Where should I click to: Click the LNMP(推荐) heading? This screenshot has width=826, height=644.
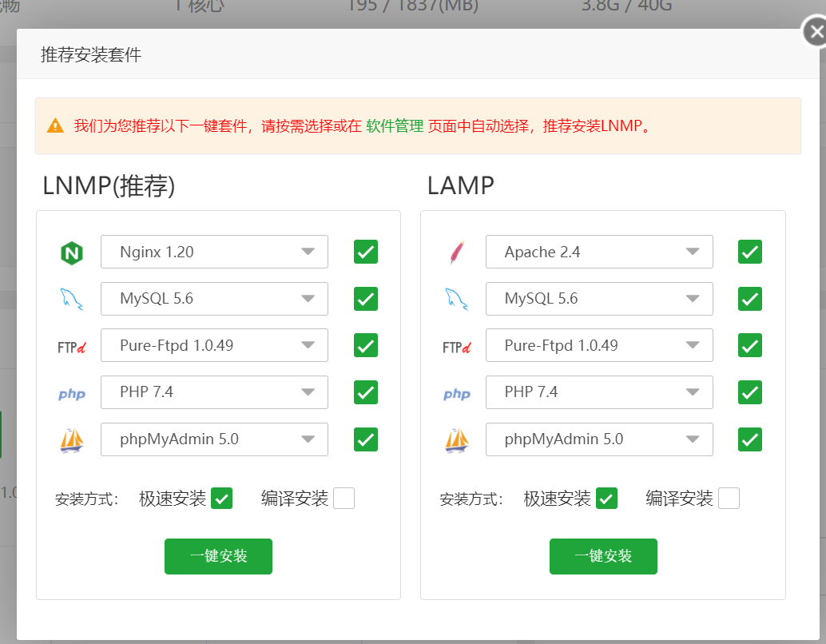109,186
